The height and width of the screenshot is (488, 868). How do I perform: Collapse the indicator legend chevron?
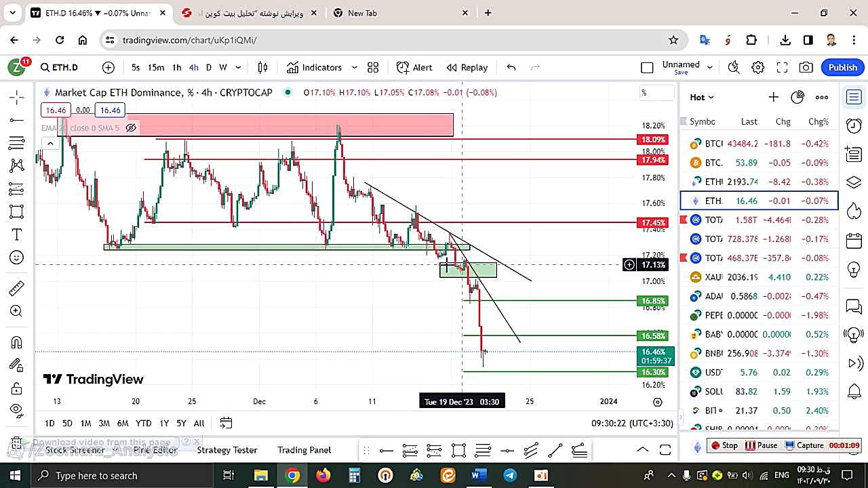tap(50, 143)
